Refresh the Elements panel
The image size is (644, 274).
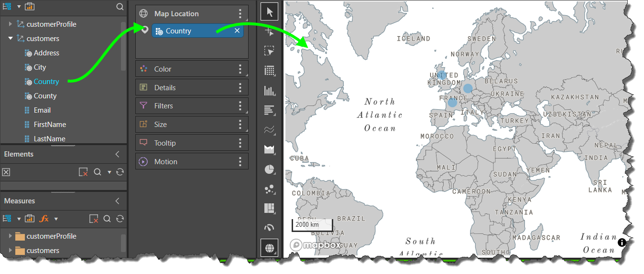coord(120,172)
